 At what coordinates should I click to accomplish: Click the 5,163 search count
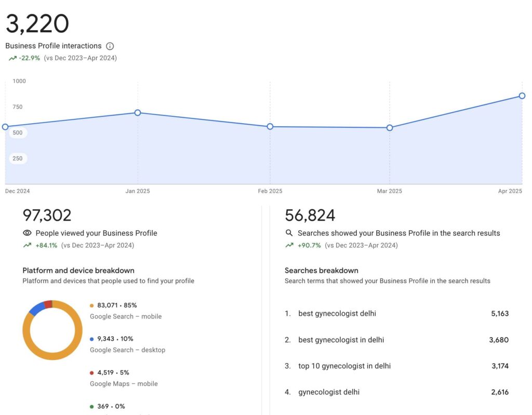pyautogui.click(x=500, y=314)
